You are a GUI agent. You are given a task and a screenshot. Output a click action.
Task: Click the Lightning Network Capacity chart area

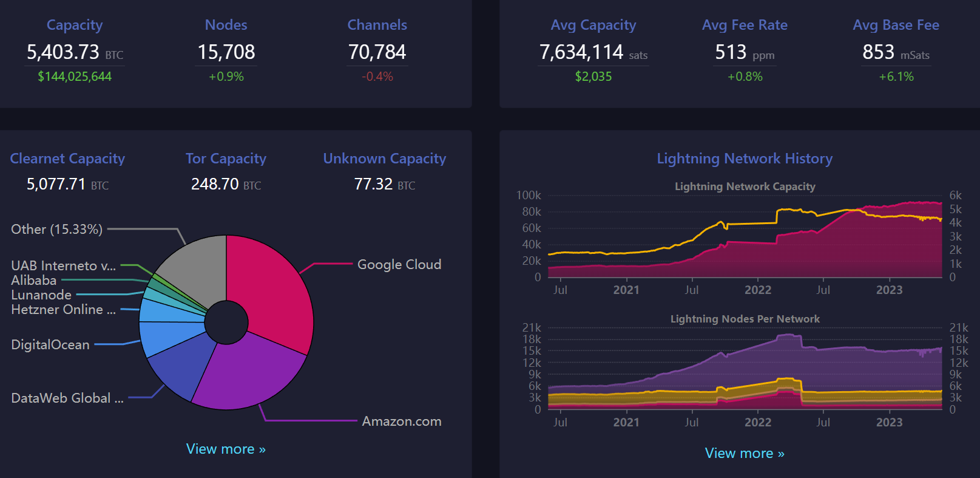pyautogui.click(x=745, y=243)
